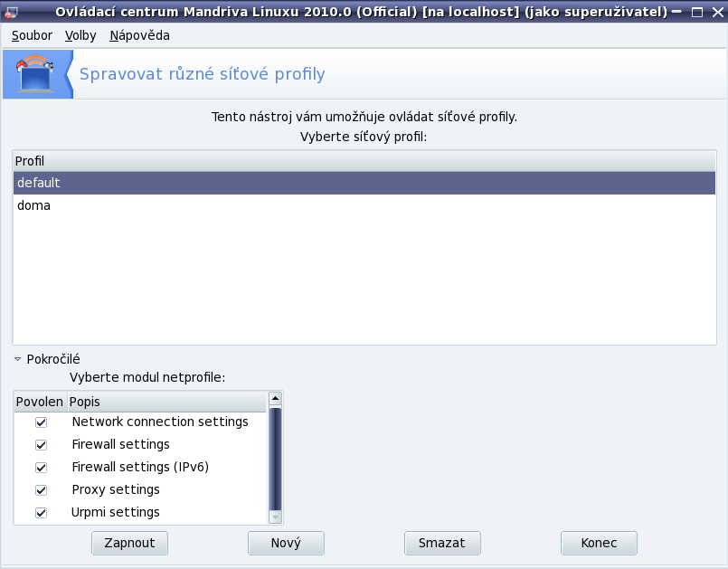This screenshot has height=569, width=728.
Task: Click the Urpmi settings row text
Action: click(116, 512)
